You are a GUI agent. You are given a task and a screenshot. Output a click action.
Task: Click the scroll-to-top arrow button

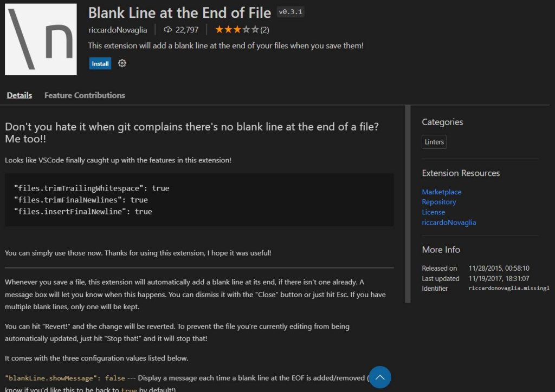coord(380,377)
